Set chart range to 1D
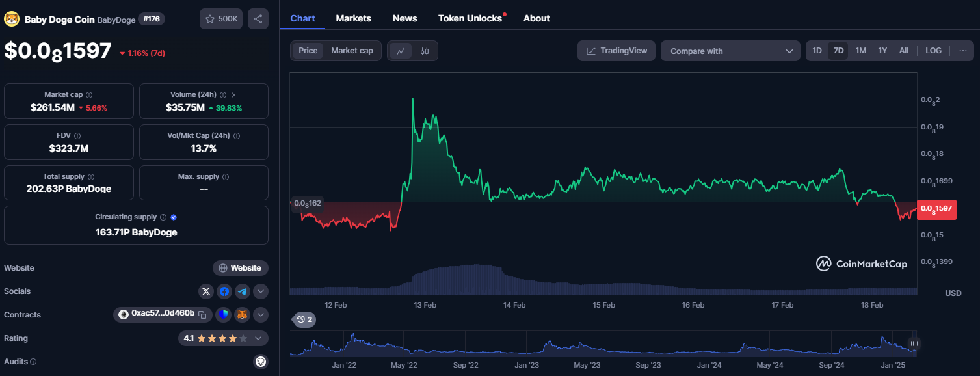The height and width of the screenshot is (376, 980). [817, 51]
